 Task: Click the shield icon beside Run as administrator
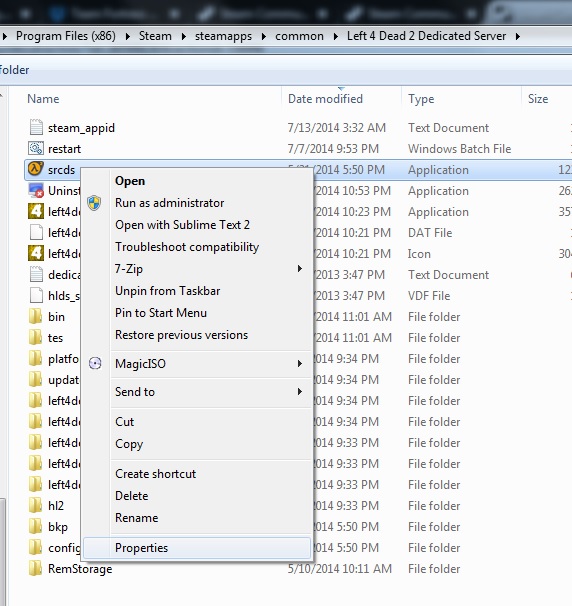[x=94, y=203]
